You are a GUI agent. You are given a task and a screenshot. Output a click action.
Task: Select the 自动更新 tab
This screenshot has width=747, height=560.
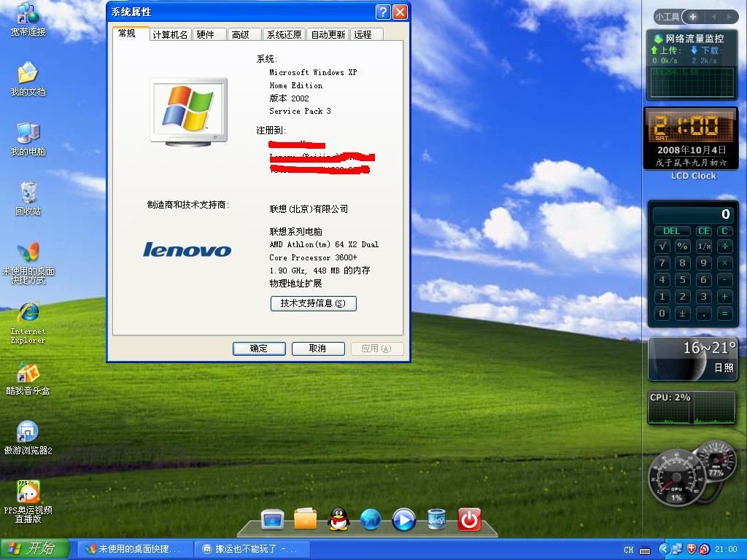(x=328, y=34)
